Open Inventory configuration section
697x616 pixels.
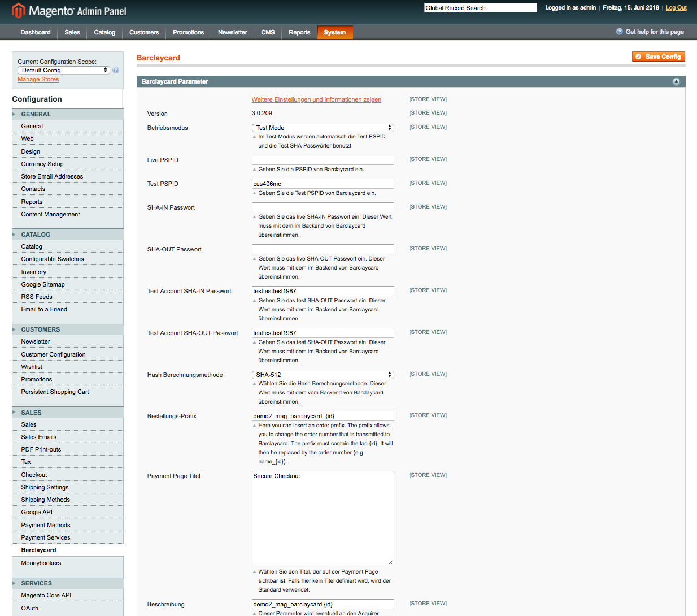(x=68, y=272)
